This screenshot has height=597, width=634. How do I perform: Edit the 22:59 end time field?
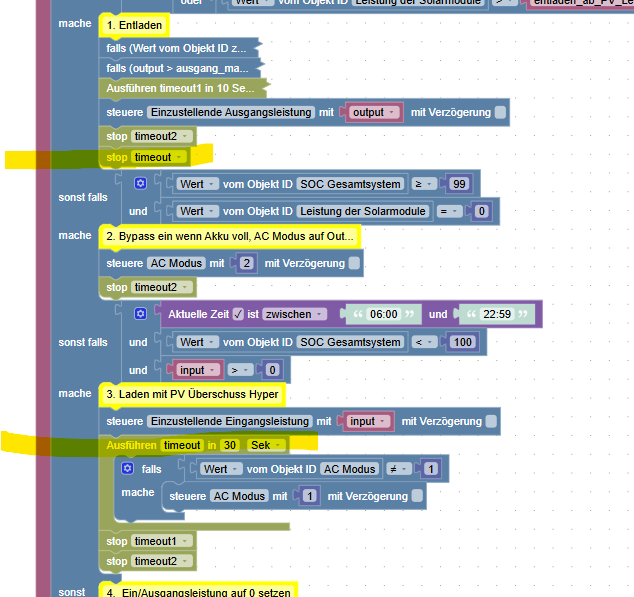pyautogui.click(x=497, y=314)
